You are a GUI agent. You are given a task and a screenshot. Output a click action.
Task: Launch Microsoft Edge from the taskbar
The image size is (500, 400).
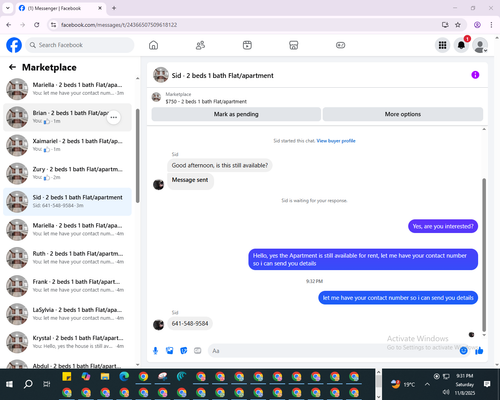pyautogui.click(x=124, y=377)
